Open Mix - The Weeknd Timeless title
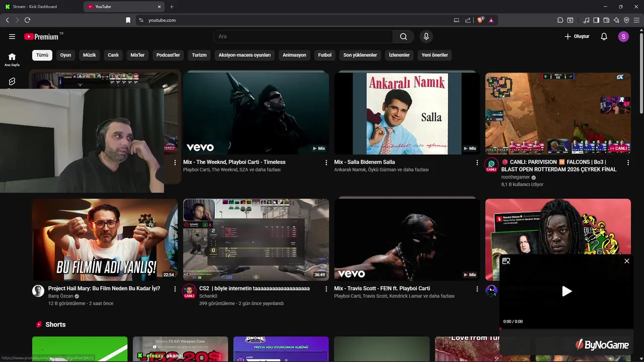 tap(234, 162)
